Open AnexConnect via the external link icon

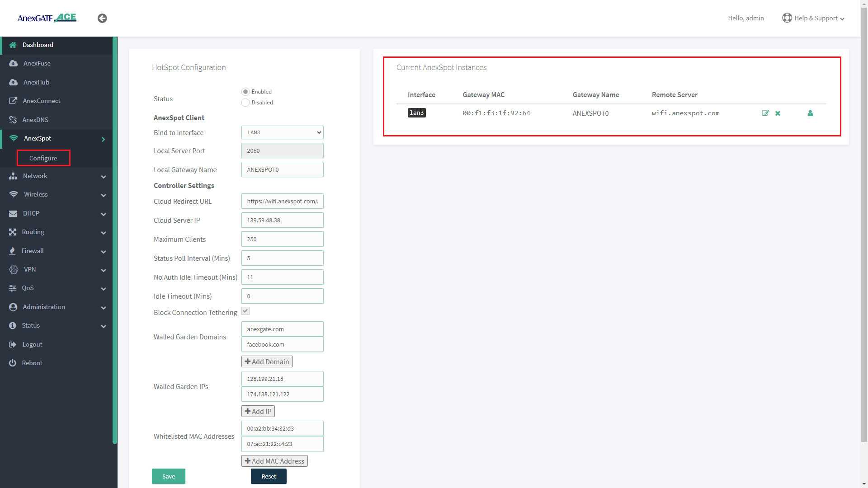(x=14, y=101)
